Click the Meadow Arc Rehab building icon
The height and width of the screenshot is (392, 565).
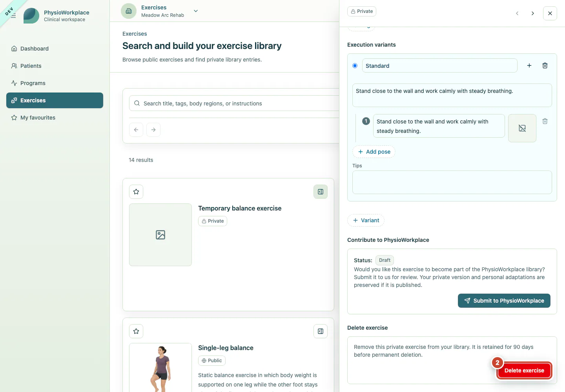coord(129,11)
